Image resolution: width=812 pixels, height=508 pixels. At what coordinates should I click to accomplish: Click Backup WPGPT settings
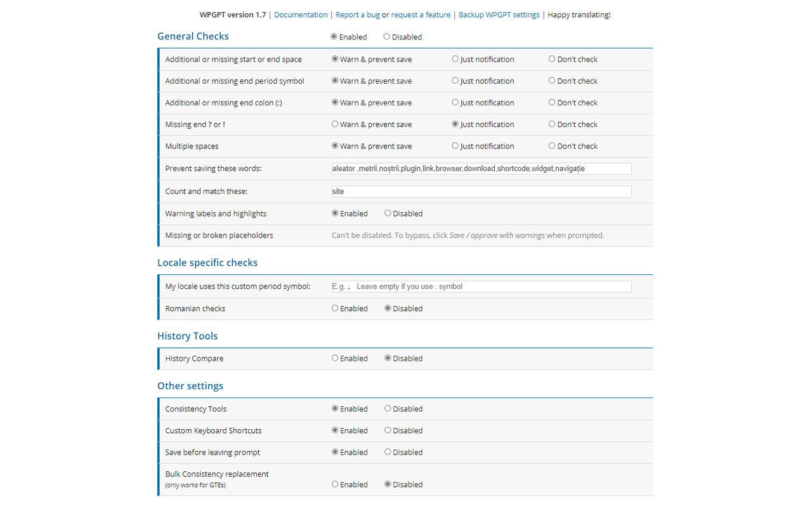[x=499, y=14]
